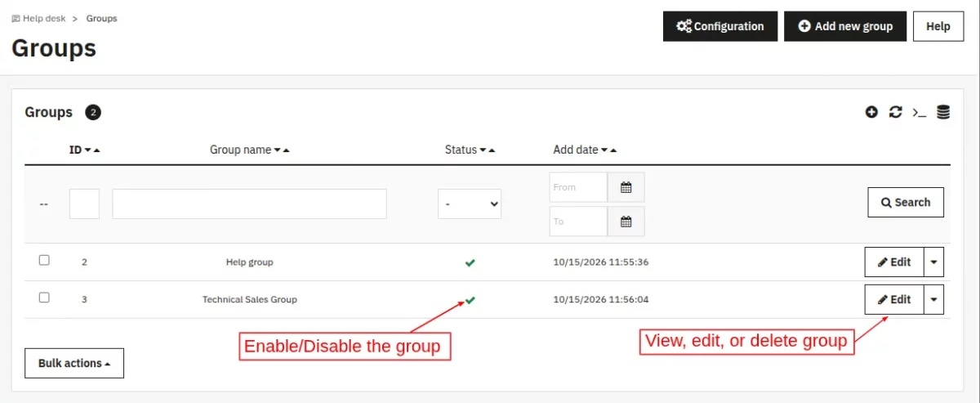Screen dimensions: 980x403
Task: Go to Help desk breadcrumb link
Action: [38, 18]
